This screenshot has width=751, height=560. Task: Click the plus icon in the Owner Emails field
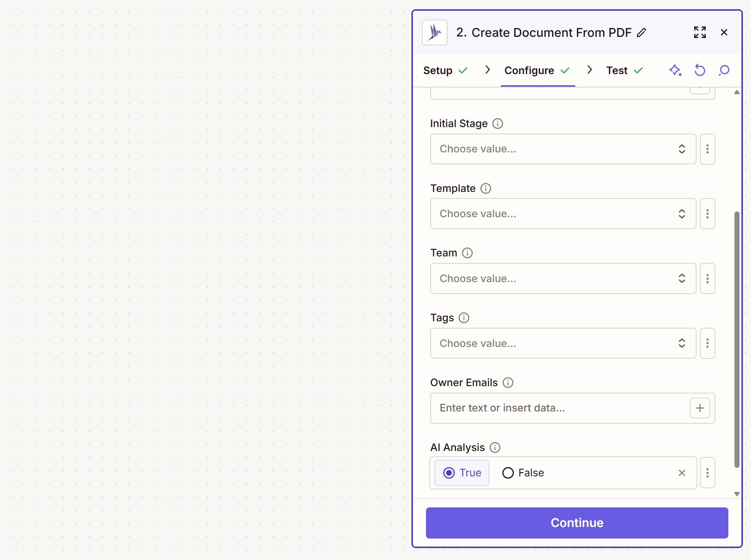tap(700, 408)
